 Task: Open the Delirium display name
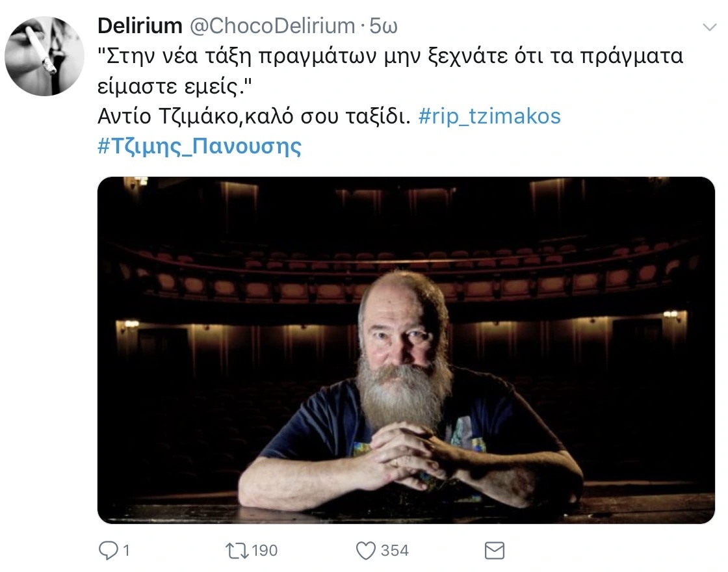point(140,26)
